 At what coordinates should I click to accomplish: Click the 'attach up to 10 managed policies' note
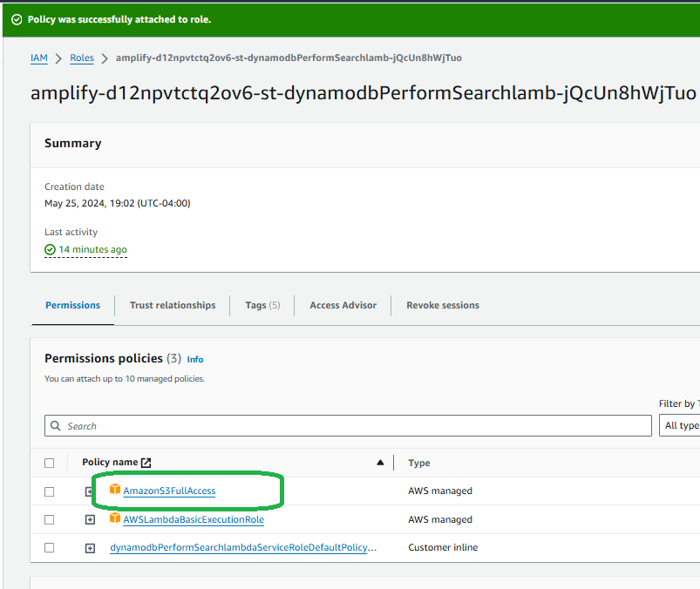125,379
